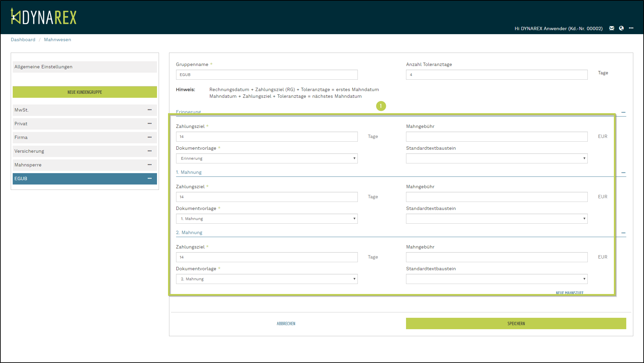The image size is (644, 363).
Task: Click the Neue Kundengruppe button
Action: [x=85, y=92]
